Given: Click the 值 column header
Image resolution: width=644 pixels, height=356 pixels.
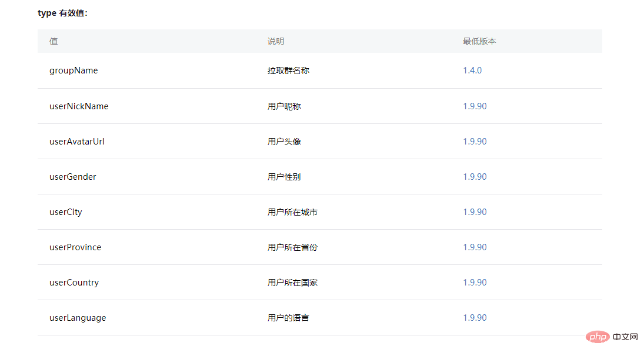Looking at the screenshot, I should tap(54, 41).
